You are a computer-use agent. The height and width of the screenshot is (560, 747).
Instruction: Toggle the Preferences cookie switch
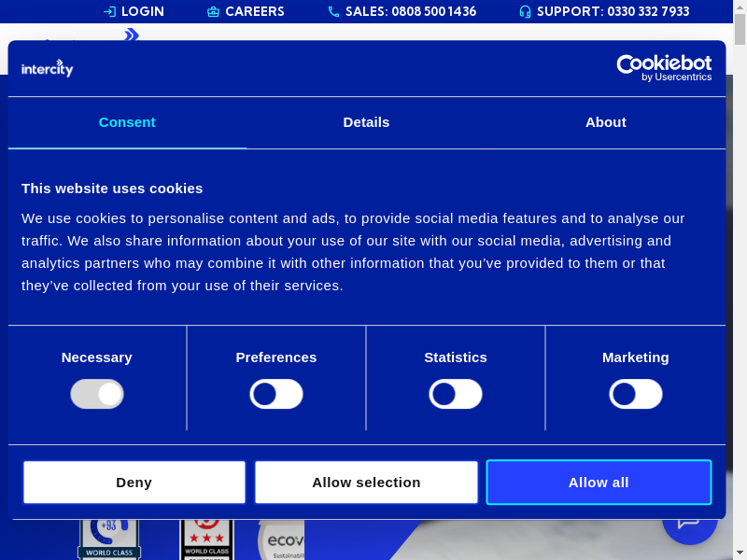pyautogui.click(x=276, y=394)
